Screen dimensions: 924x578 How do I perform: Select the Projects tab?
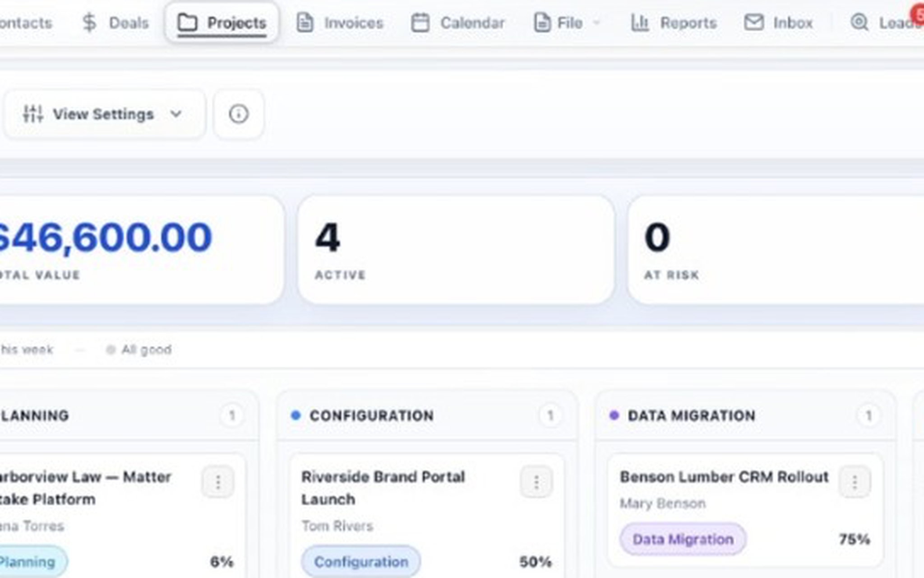click(x=222, y=23)
